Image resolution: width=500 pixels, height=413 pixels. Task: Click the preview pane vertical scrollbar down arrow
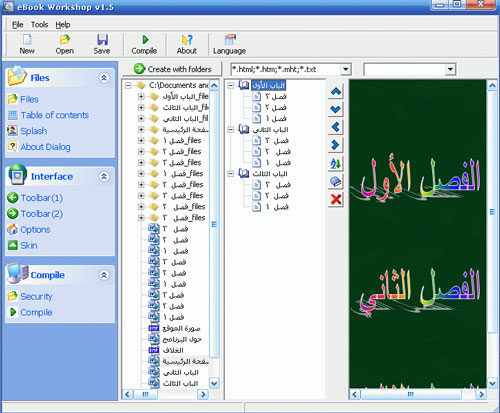click(x=492, y=383)
